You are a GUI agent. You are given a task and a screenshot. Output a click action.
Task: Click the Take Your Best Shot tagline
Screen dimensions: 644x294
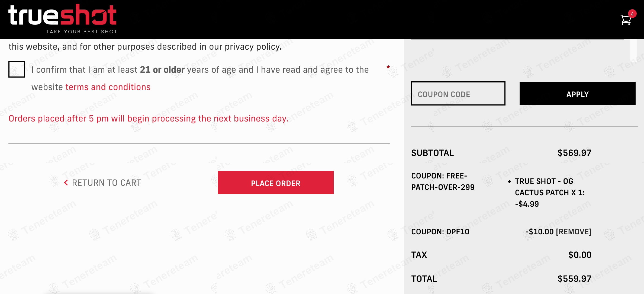(x=82, y=32)
